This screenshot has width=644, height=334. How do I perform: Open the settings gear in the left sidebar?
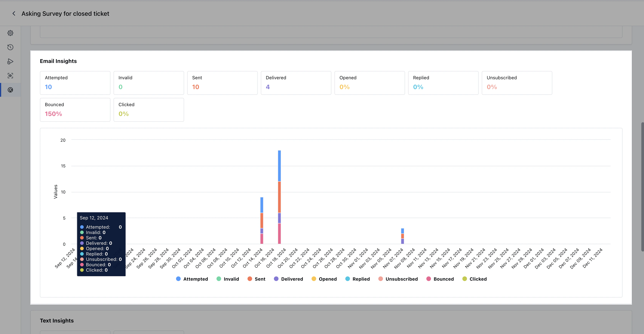(x=10, y=33)
